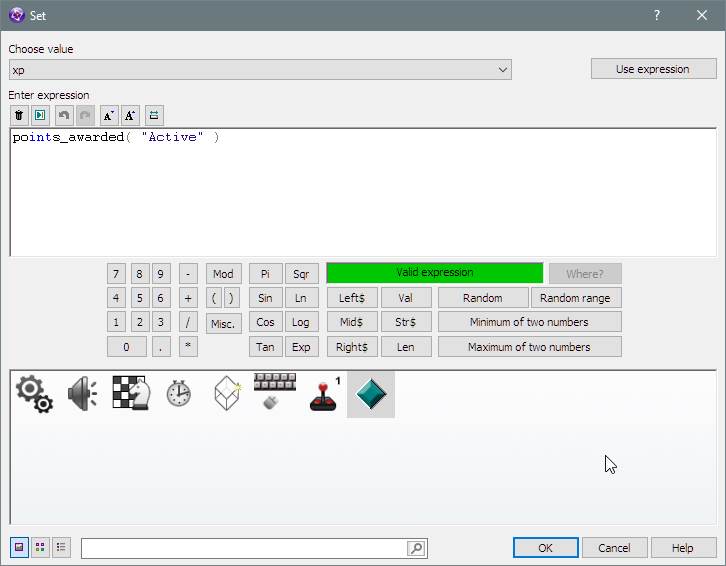Insert digit 9 from keypad
The image size is (726, 566).
[161, 274]
